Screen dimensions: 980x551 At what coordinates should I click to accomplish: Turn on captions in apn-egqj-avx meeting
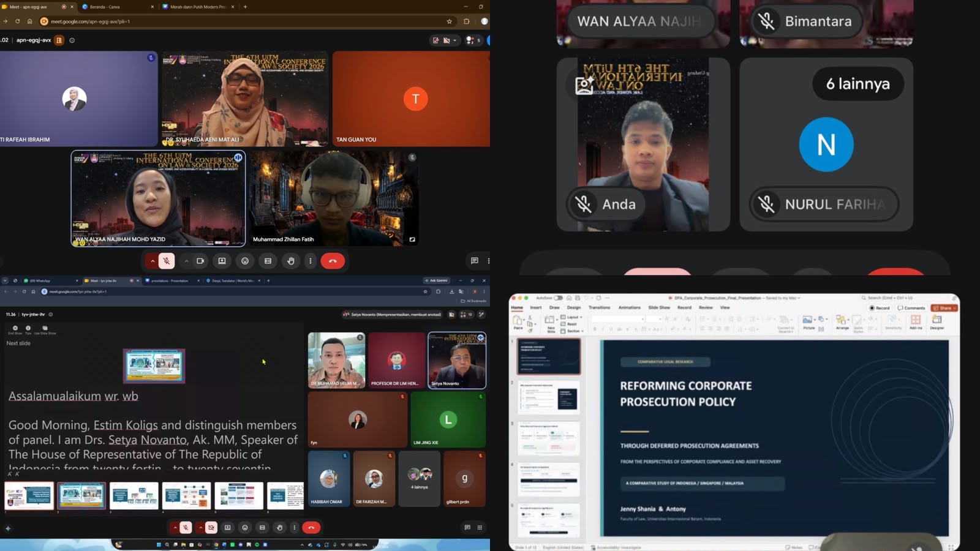click(268, 261)
